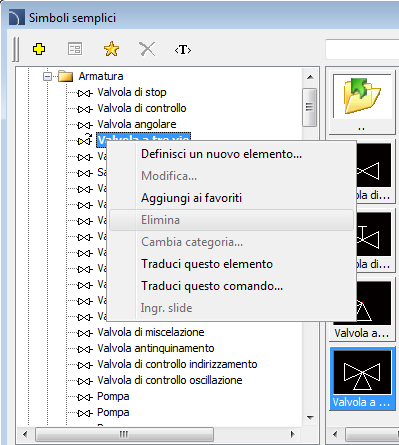Click the tree scroll down arrow

tap(310, 418)
